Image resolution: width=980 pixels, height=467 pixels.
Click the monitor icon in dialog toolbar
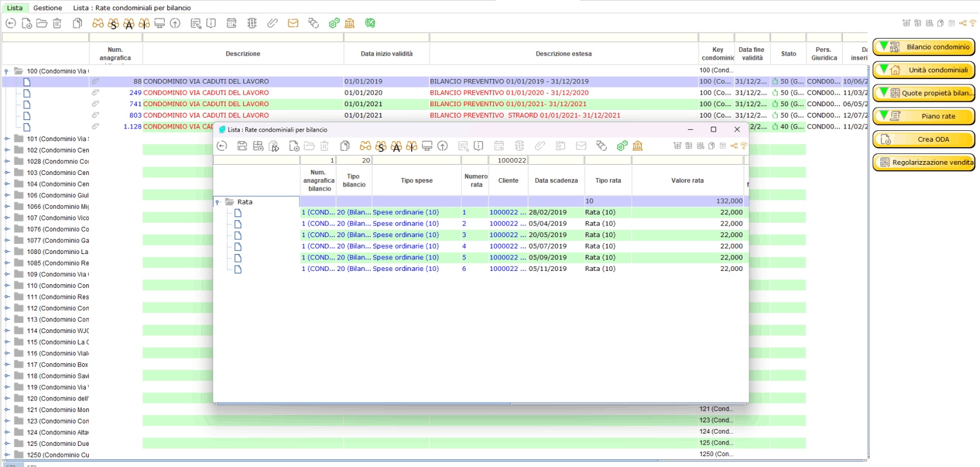[x=427, y=146]
